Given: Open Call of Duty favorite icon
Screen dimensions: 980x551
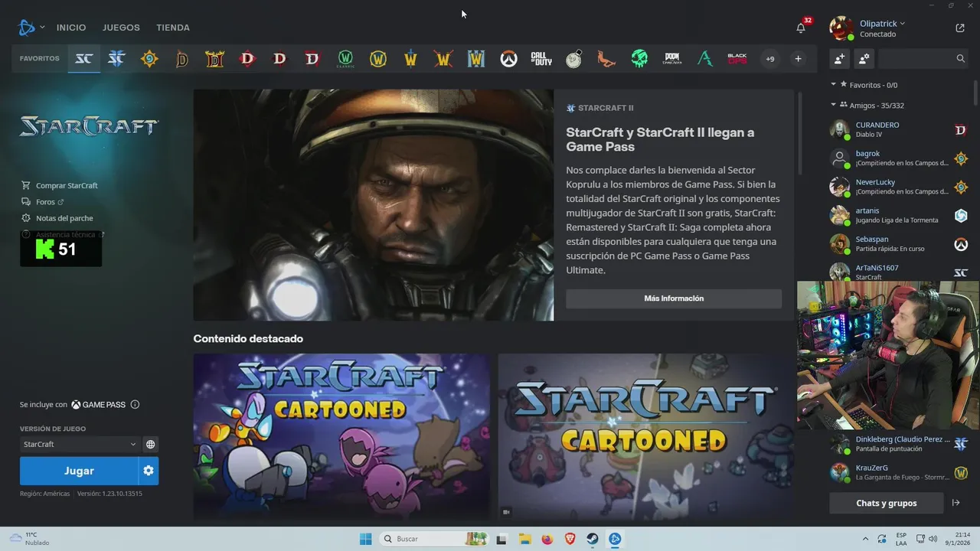Looking at the screenshot, I should (x=541, y=59).
